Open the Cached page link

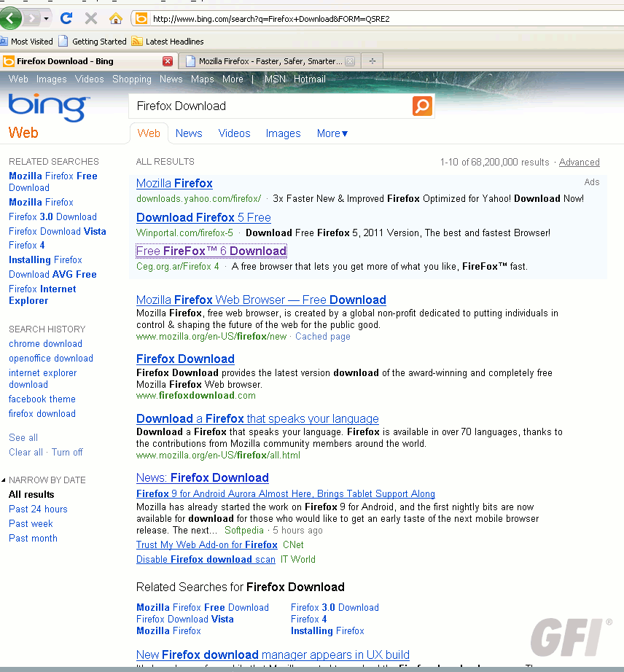[x=323, y=337]
